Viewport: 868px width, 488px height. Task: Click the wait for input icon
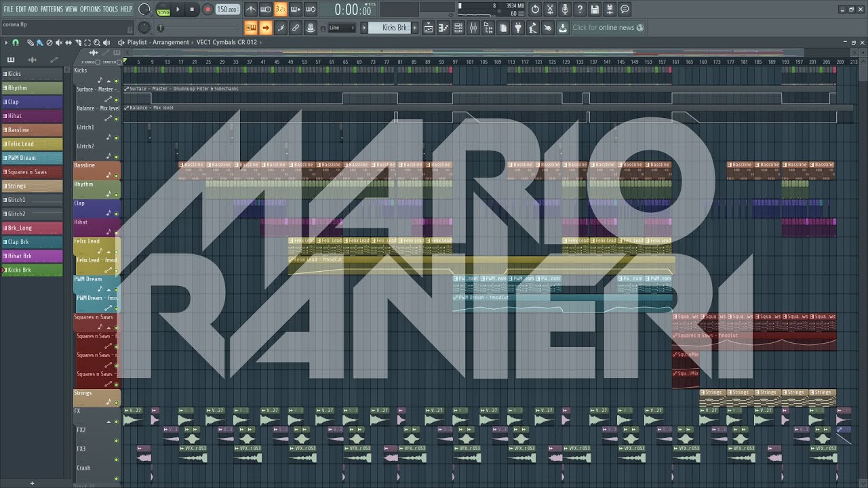pyautogui.click(x=266, y=9)
